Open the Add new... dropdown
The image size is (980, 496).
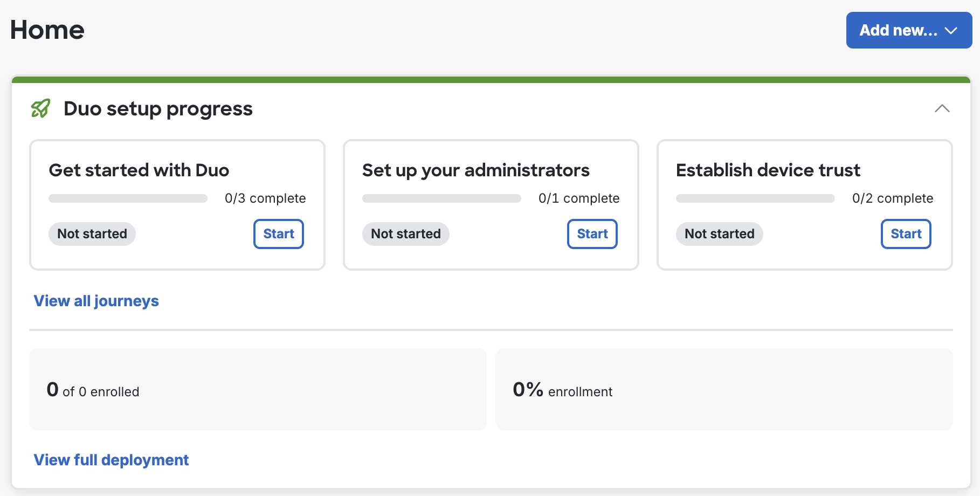click(909, 30)
